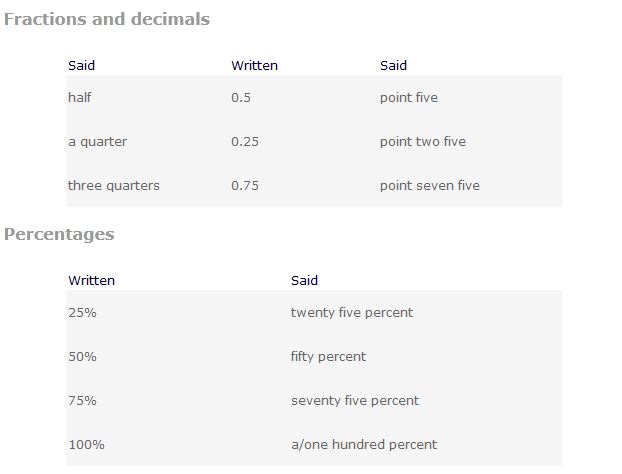Click 'point two five' text
622x474 pixels.
tap(422, 141)
